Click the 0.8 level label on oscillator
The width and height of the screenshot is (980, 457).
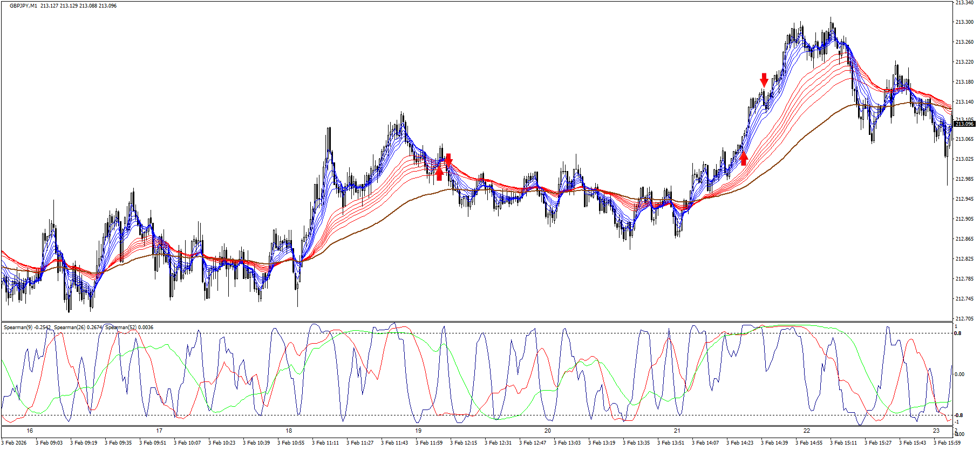point(958,333)
